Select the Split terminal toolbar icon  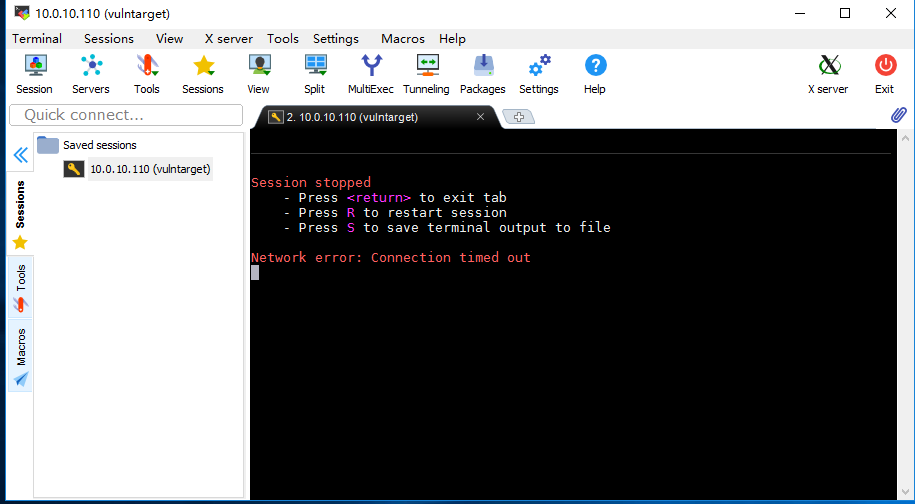point(315,74)
